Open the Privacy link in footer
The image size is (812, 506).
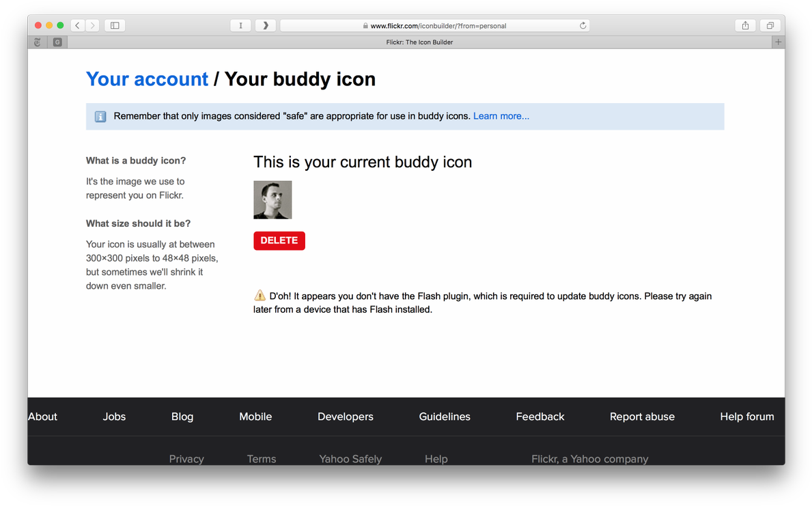(x=186, y=459)
